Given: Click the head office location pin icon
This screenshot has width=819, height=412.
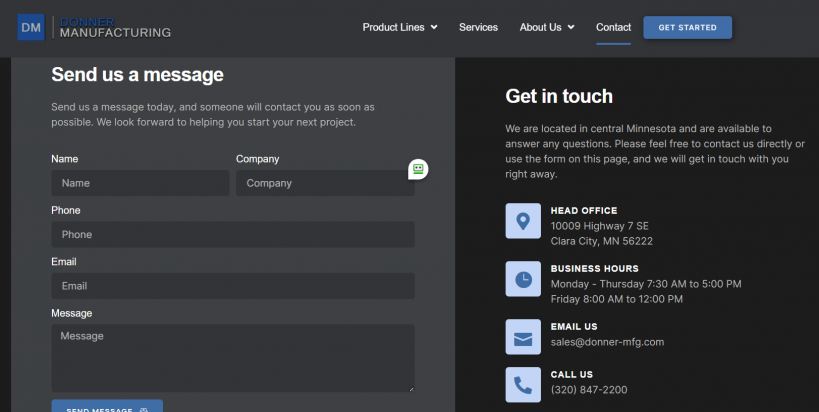Looking at the screenshot, I should tap(523, 221).
